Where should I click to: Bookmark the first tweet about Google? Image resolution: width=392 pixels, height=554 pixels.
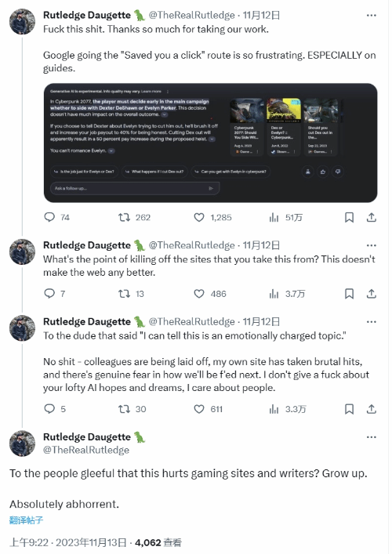[x=349, y=217]
